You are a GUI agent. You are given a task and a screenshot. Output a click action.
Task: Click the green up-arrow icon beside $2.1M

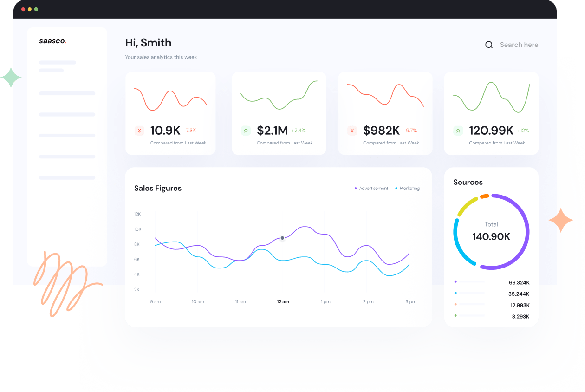tap(246, 131)
